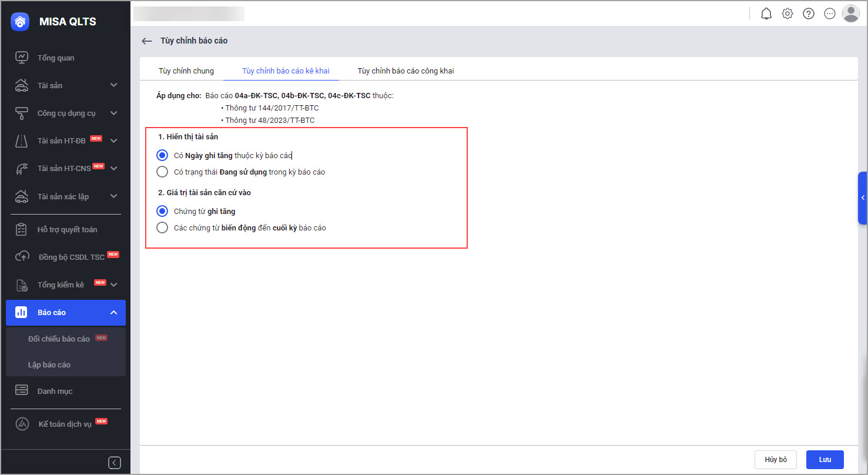Click the Áp dụng cho label
The width and height of the screenshot is (868, 475).
[179, 95]
